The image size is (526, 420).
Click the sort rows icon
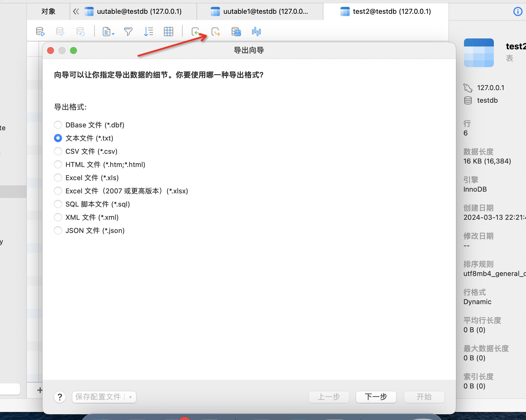click(x=148, y=32)
